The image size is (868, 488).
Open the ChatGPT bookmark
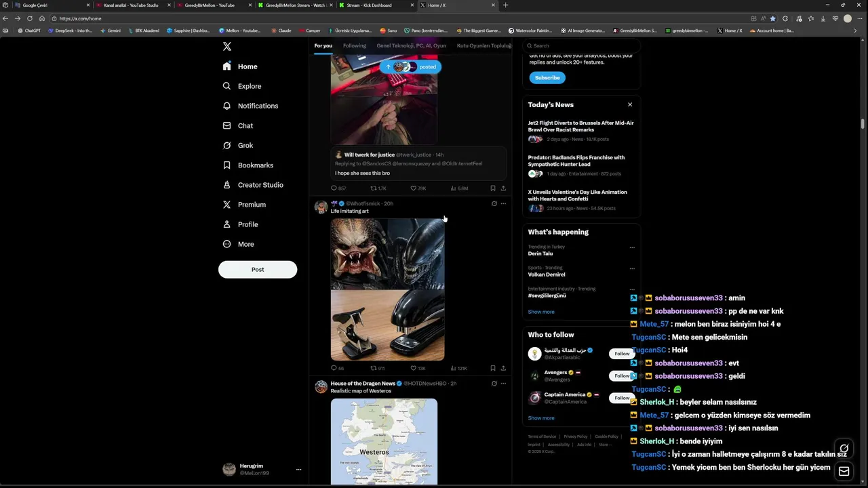[29, 30]
